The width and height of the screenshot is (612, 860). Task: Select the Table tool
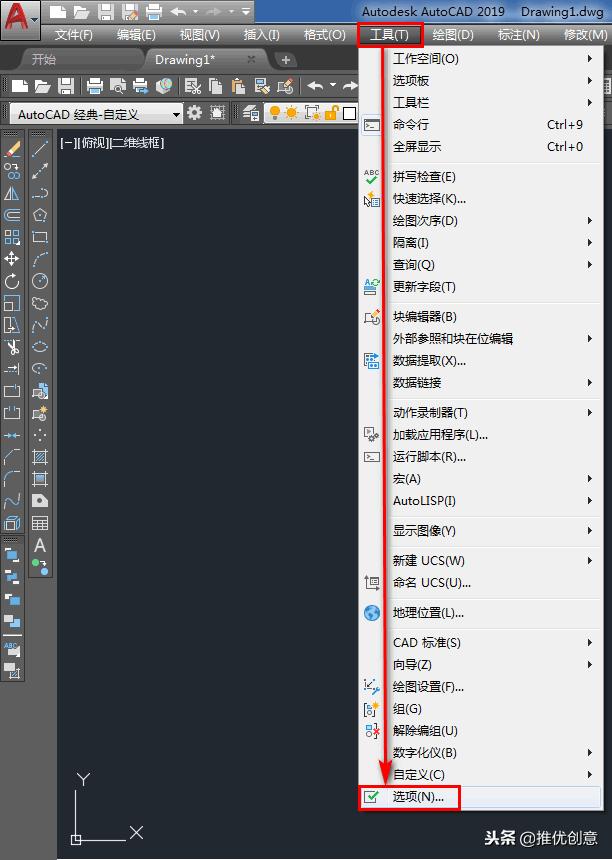tap(40, 523)
